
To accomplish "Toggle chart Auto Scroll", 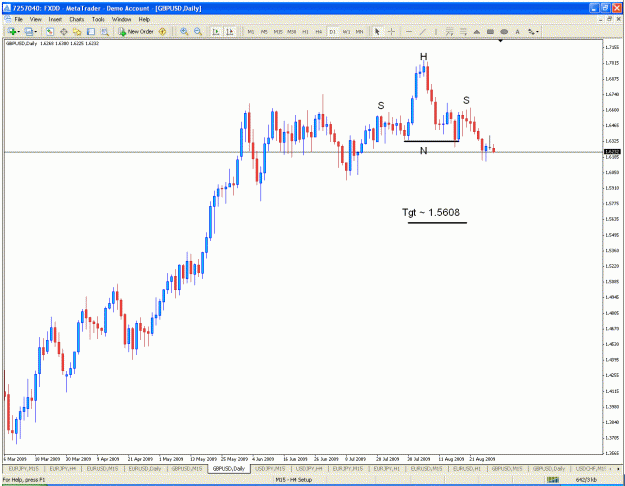I will 216,31.
